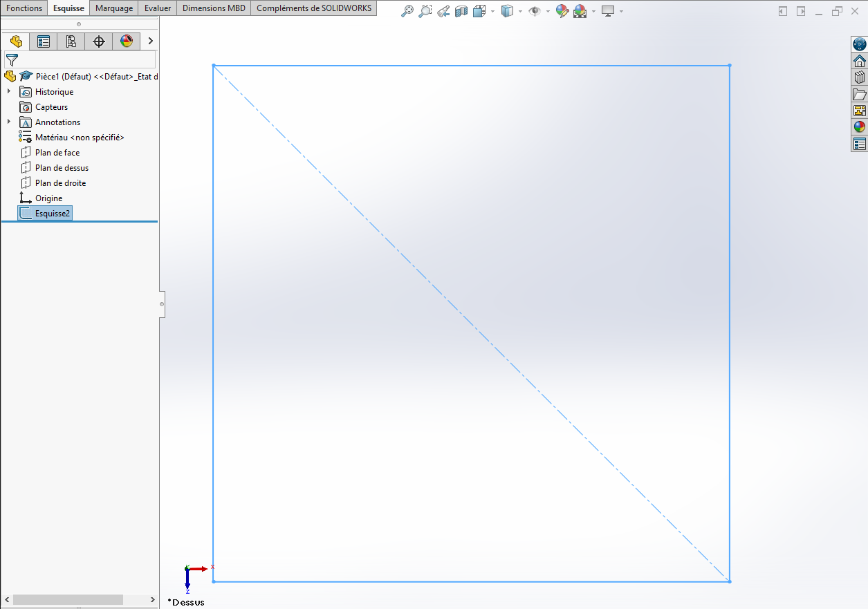Open File Explorer folder in task pane
This screenshot has height=609, width=868.
pyautogui.click(x=860, y=94)
